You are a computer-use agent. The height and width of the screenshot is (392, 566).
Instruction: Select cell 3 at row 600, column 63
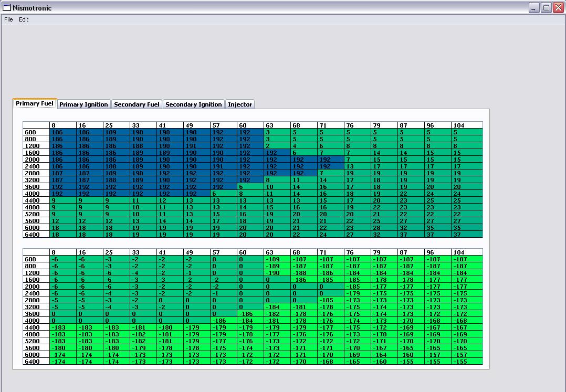pyautogui.click(x=277, y=132)
